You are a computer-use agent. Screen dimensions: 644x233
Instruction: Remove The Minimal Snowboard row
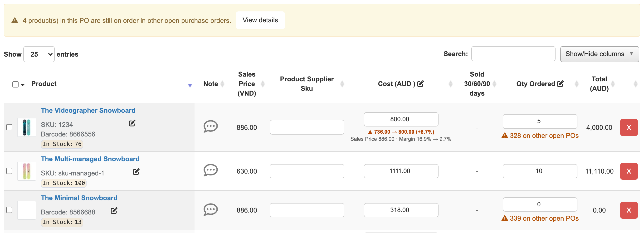629,210
